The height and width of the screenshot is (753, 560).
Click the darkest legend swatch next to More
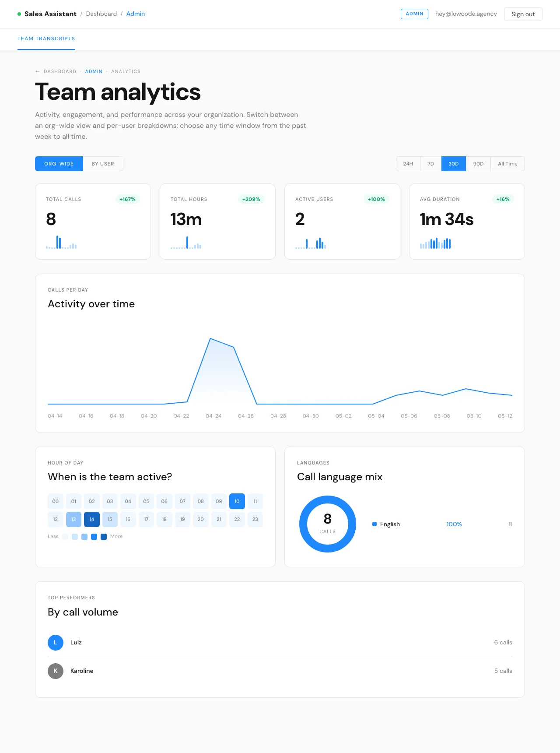(x=104, y=537)
